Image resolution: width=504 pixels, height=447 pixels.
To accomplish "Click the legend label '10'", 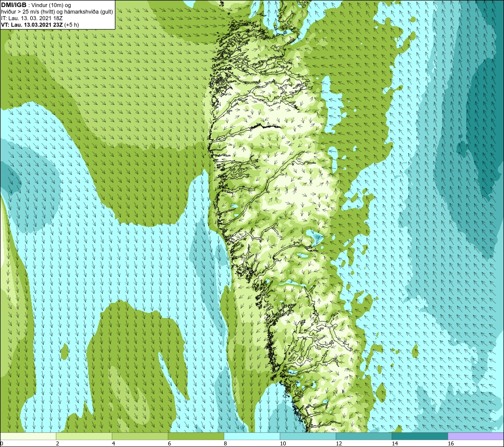I will pos(283,443).
